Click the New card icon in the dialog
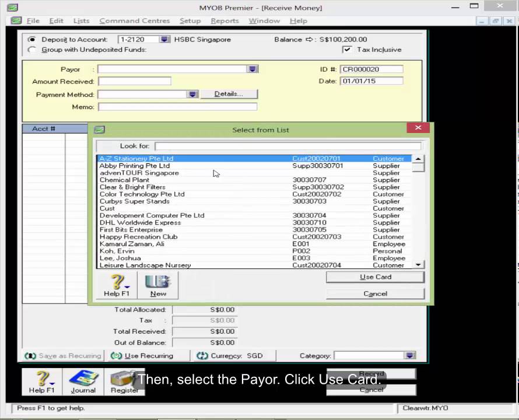519x420 pixels. 158,285
